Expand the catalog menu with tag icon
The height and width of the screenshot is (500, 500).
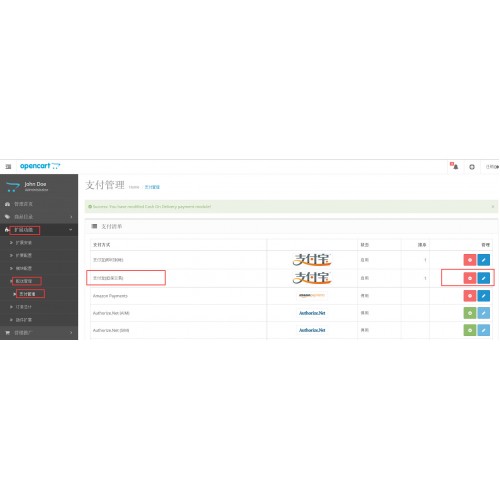tap(39, 217)
